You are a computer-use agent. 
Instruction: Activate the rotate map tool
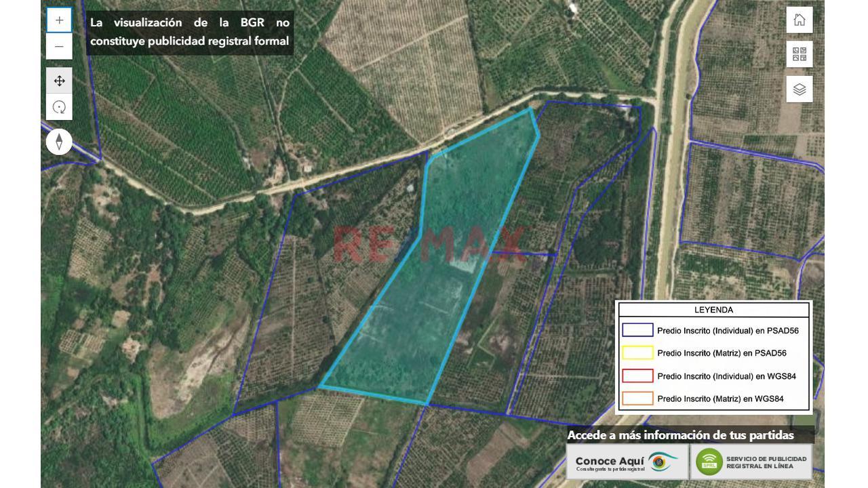coord(59,107)
